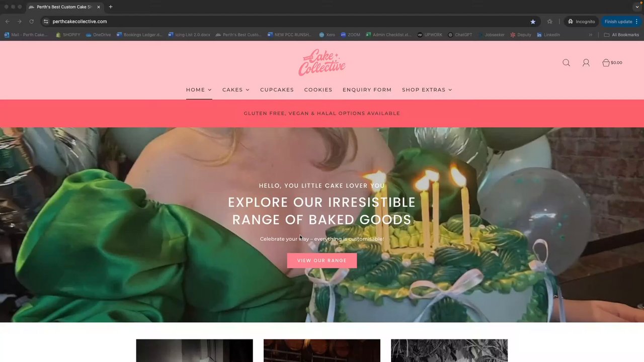Viewport: 644px width, 362px height.
Task: Open the account login person icon
Action: (586, 63)
